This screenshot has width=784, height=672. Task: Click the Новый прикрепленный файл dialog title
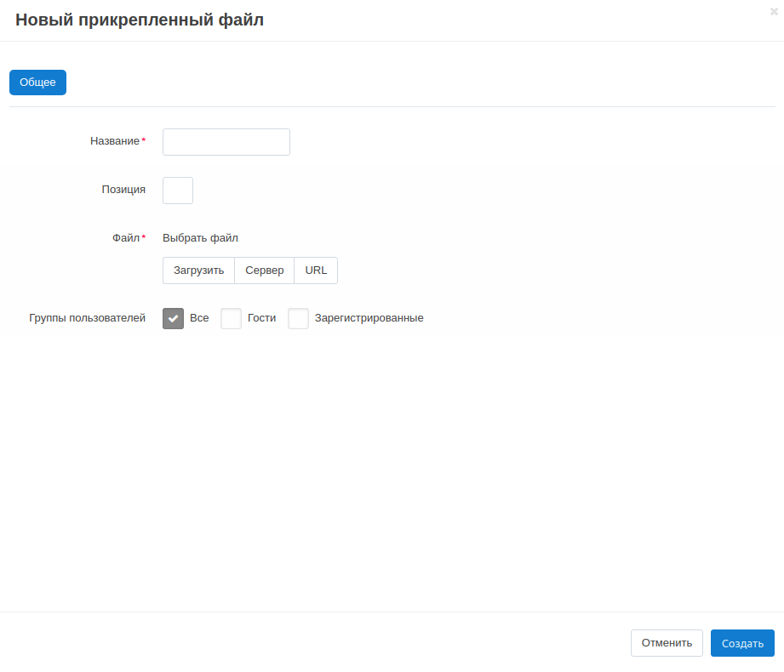pos(140,20)
